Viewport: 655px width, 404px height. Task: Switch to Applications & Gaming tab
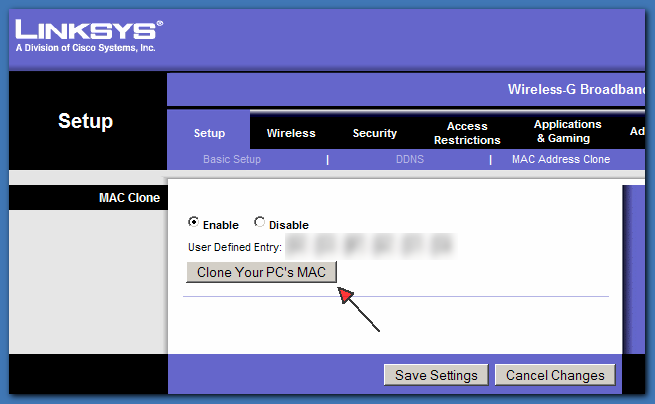568,132
